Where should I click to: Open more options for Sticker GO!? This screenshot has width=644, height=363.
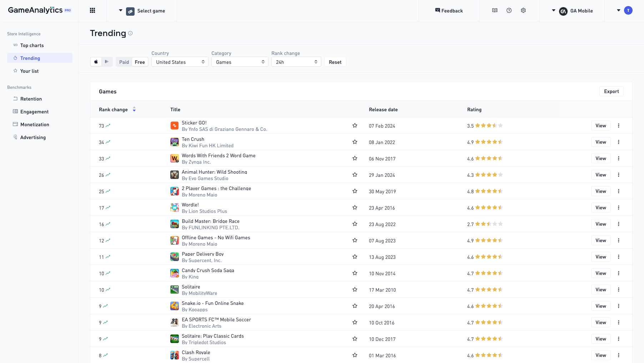click(x=619, y=126)
